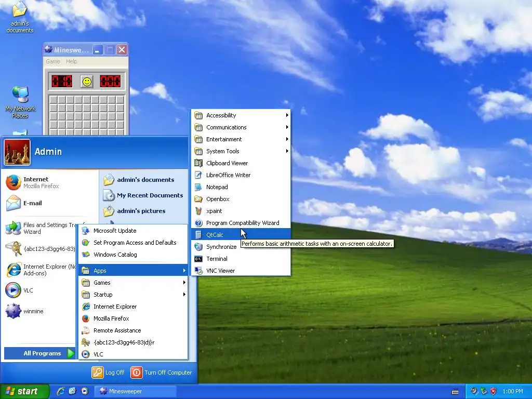Click the media player quick launch icon
Viewport: 532px width, 399px height.
pos(85,391)
